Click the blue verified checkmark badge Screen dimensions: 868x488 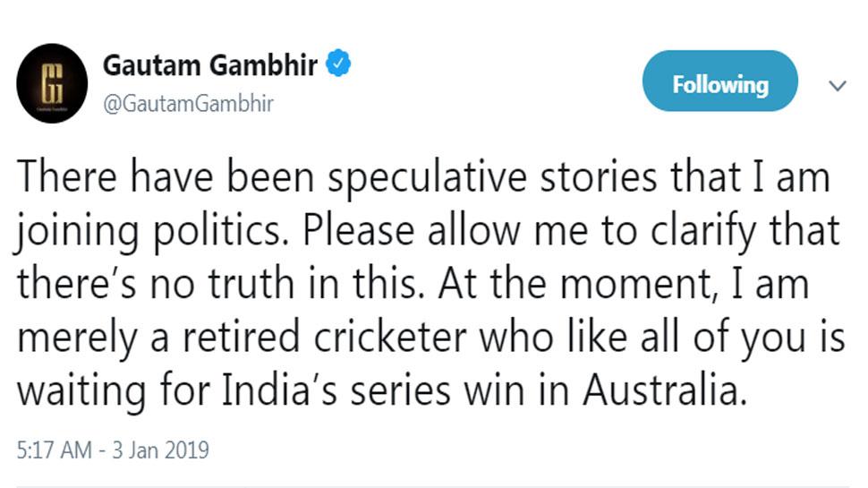point(338,63)
